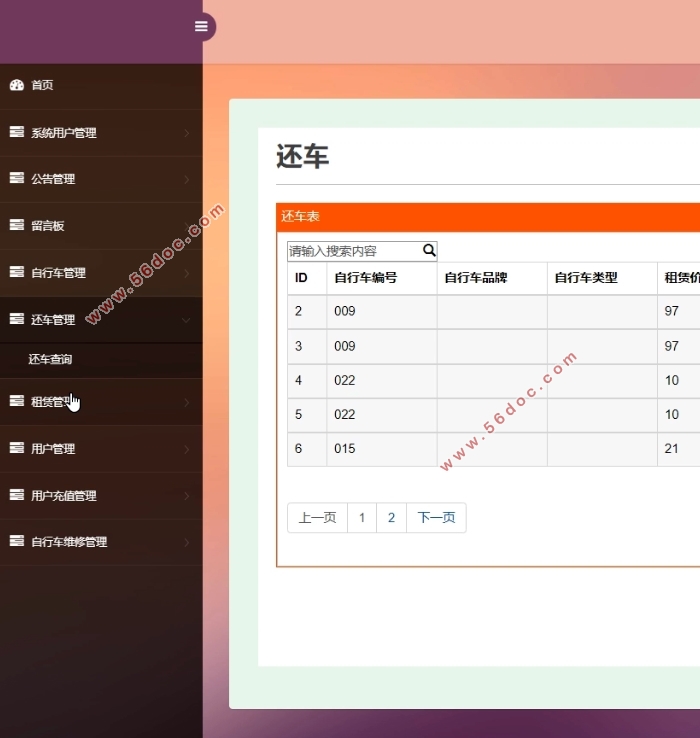
Task: Click the magnifier search icon
Action: (429, 250)
